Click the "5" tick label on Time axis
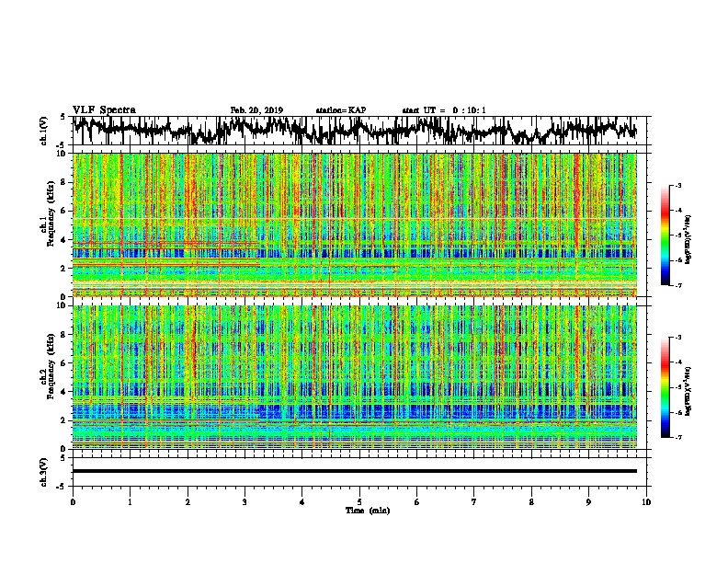Viewport: 728px width, 563px height. [359, 502]
